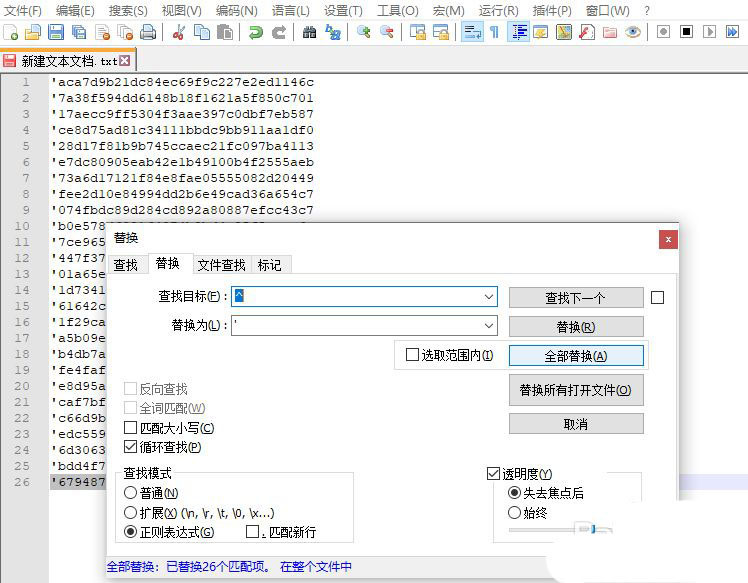Click the 查找下一个 button
748x583 pixels.
pos(576,298)
